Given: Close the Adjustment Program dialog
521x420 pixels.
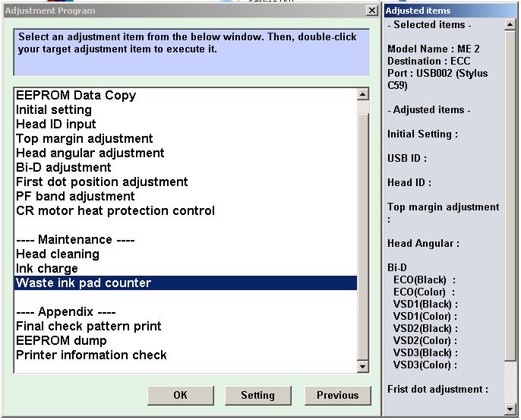Looking at the screenshot, I should (372, 11).
